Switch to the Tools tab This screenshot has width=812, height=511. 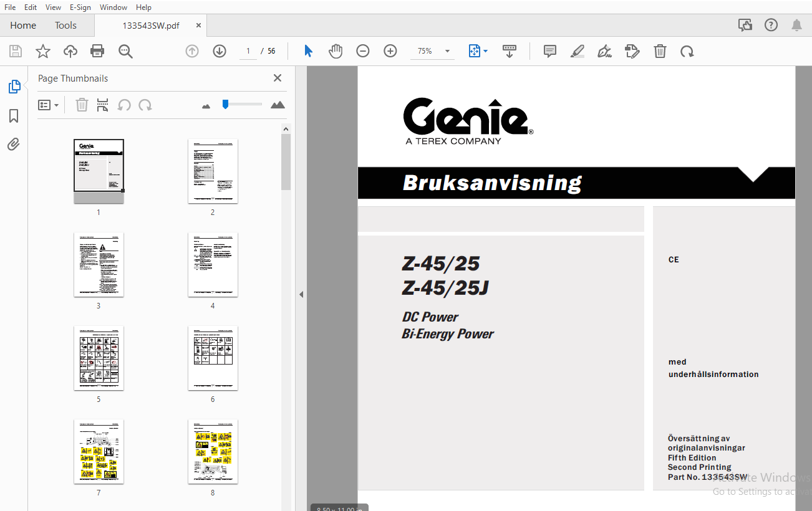[x=65, y=26]
